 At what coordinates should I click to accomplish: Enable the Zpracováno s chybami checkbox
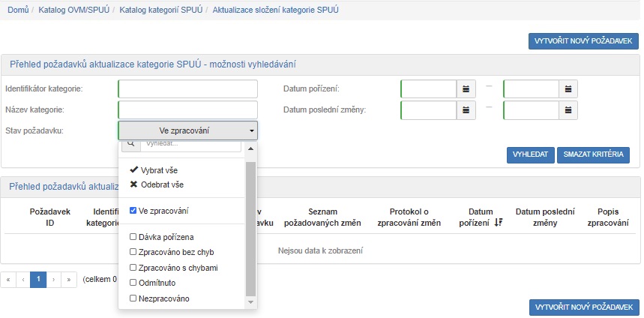tap(133, 268)
